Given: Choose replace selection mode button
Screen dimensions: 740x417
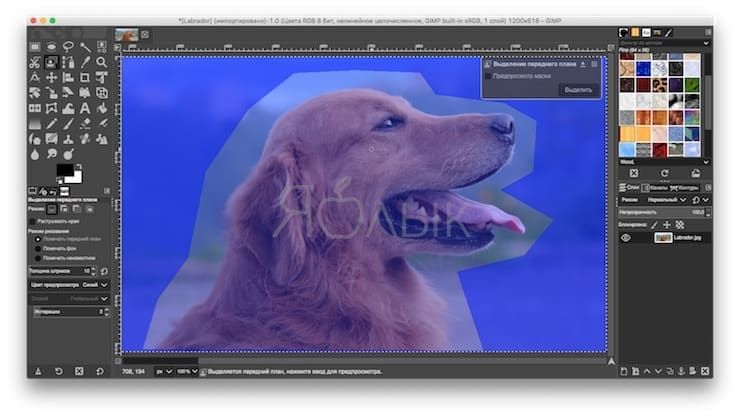Looking at the screenshot, I should point(52,209).
